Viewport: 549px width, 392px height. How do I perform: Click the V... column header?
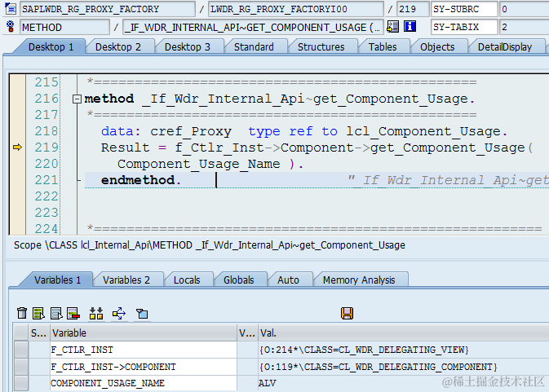click(247, 333)
